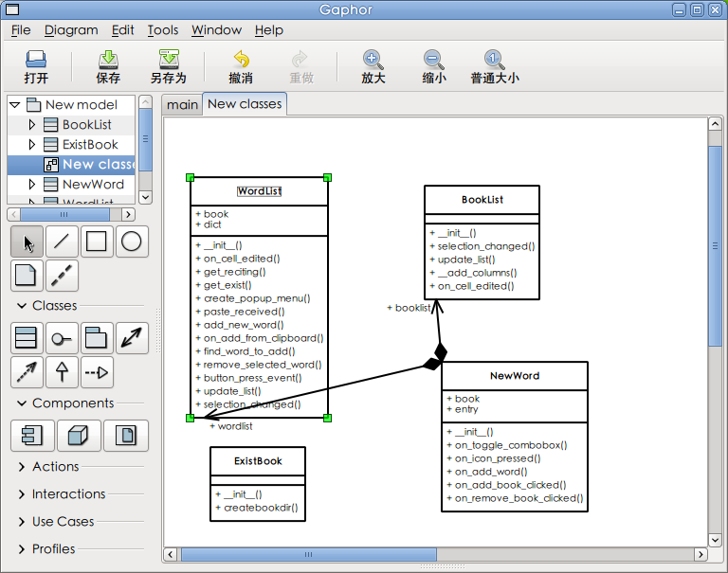The height and width of the screenshot is (573, 728).
Task: Select the Component tool under Components
Action: click(32, 436)
